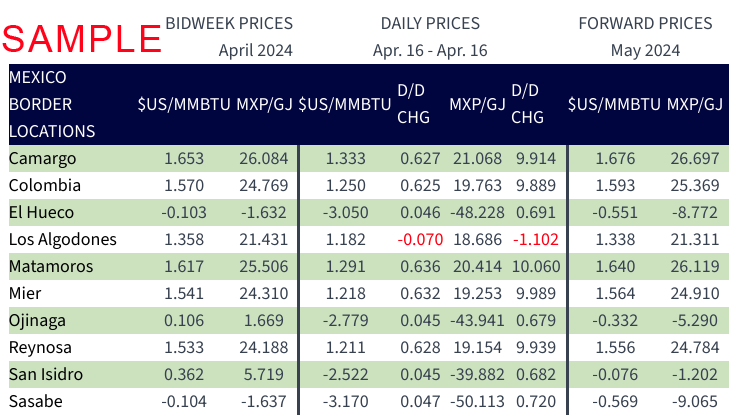Click the May 2024 forward period label

click(645, 50)
